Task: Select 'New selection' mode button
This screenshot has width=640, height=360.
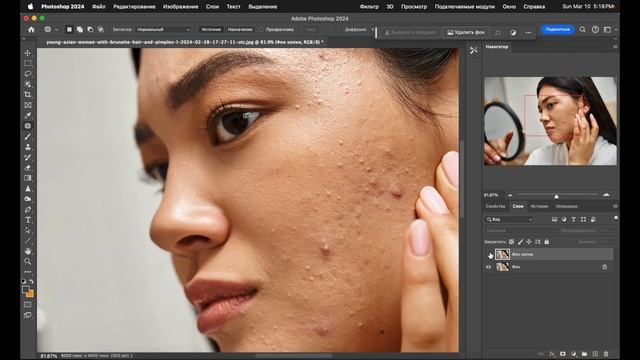Action: pos(69,29)
